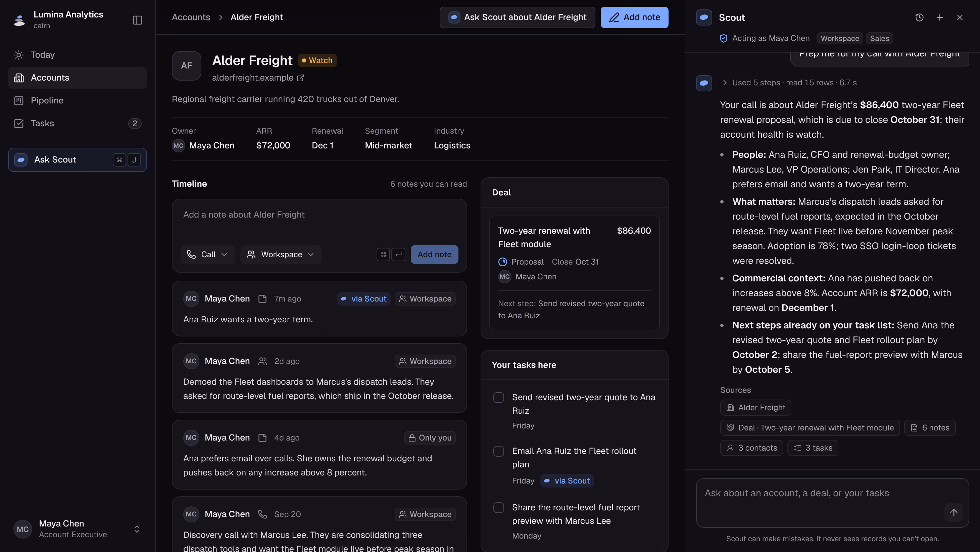The width and height of the screenshot is (980, 552).
Task: Click the Sales scope chip in Scout
Action: pos(879,38)
